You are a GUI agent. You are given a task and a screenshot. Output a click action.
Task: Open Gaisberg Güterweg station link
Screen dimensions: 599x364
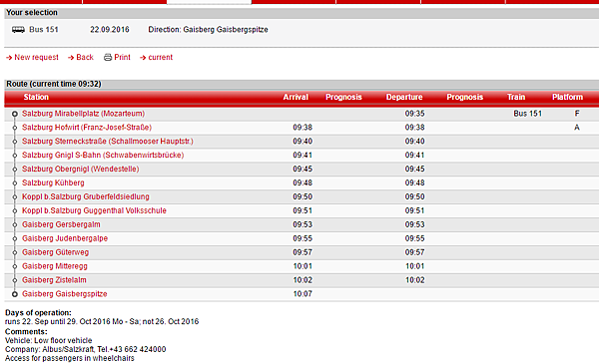tap(55, 252)
